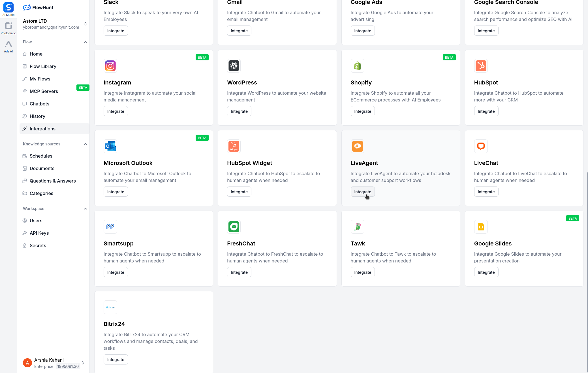Go to MCP Servers in sidebar
The height and width of the screenshot is (373, 588).
pyautogui.click(x=44, y=91)
